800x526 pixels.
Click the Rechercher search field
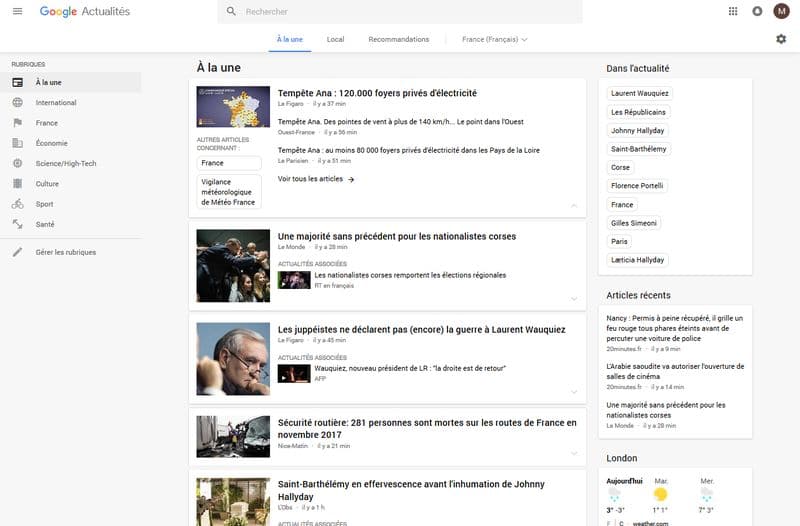[x=399, y=11]
